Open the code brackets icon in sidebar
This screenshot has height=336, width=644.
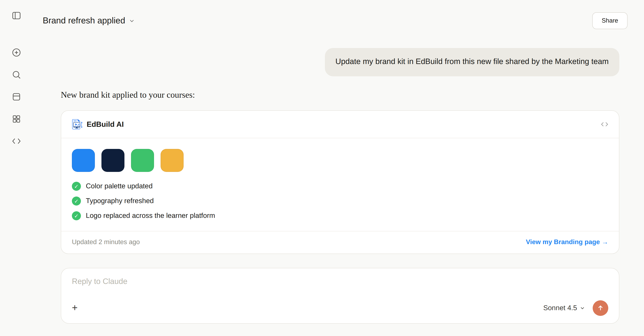(x=16, y=141)
